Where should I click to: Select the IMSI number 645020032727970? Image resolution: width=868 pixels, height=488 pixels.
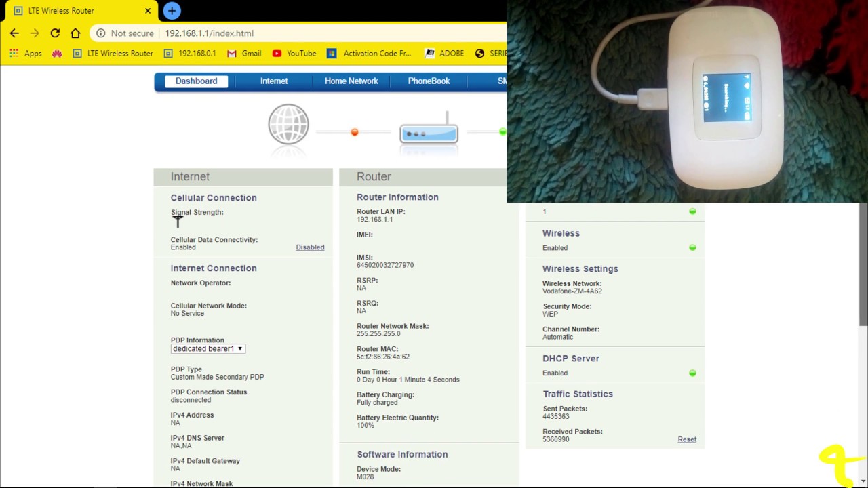385,265
